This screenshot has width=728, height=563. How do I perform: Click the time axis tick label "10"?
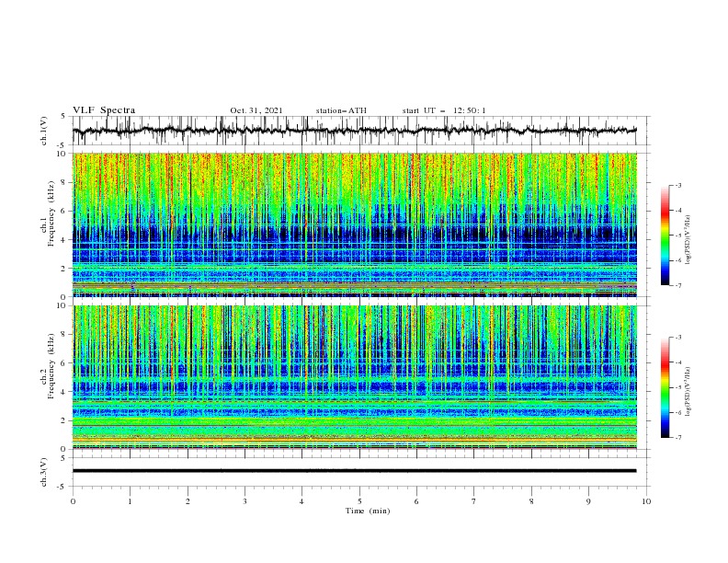(646, 501)
